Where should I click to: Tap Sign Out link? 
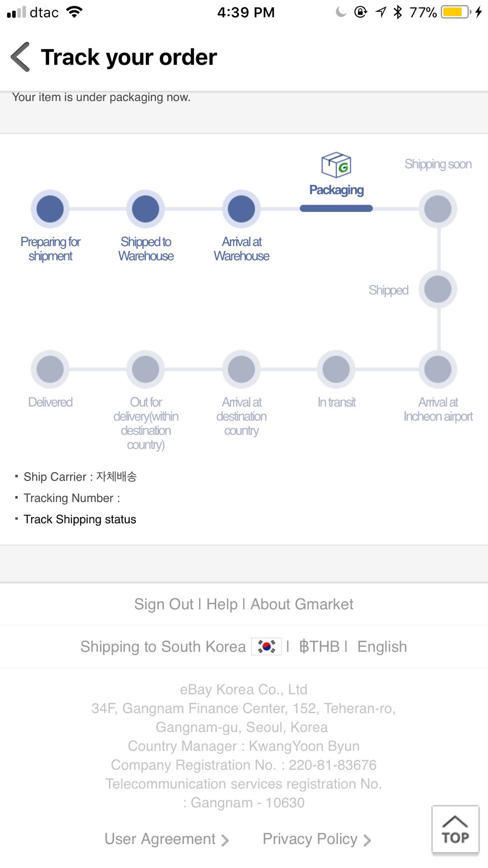[164, 604]
